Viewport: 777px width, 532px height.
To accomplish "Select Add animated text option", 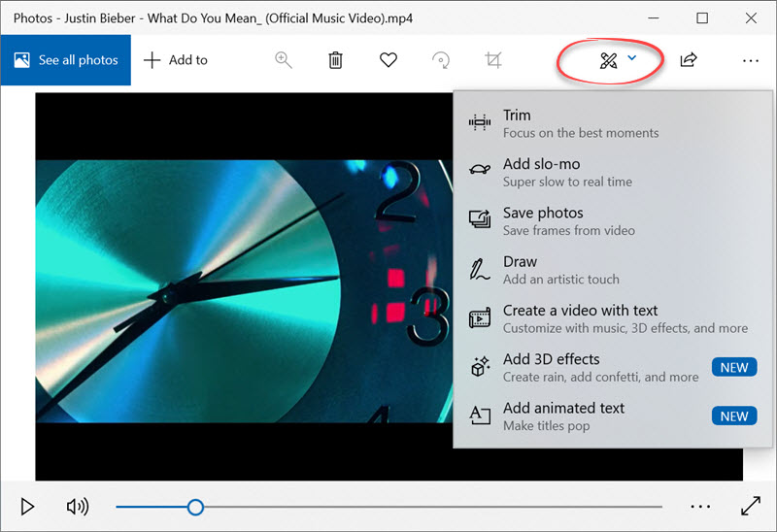I will [613, 416].
